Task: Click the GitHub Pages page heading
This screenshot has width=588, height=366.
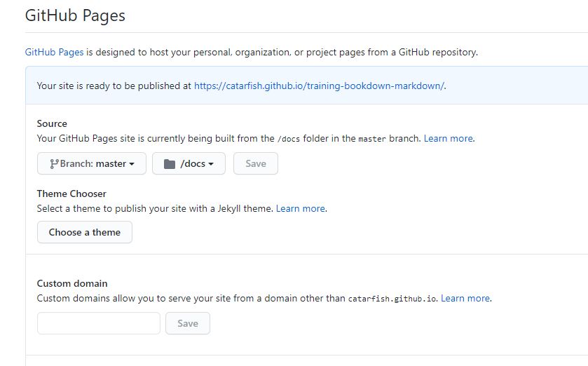Action: (75, 15)
